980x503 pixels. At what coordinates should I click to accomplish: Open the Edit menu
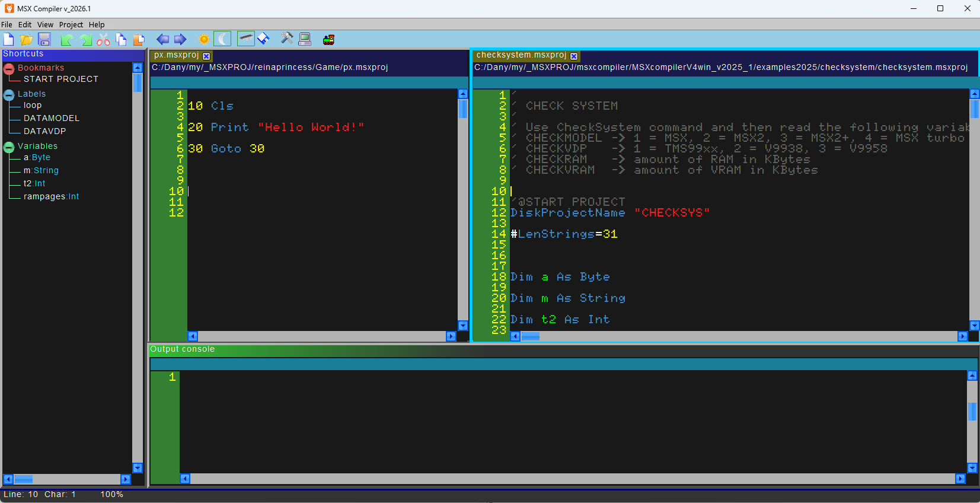click(25, 24)
